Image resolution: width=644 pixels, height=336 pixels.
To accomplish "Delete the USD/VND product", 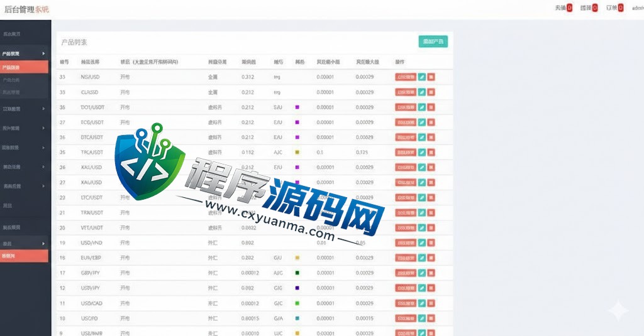I will [431, 243].
